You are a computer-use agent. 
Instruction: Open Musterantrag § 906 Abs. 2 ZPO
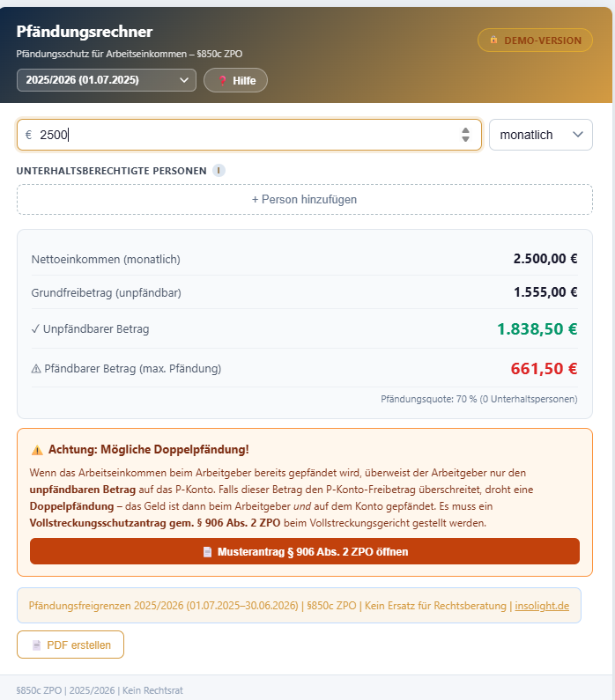[x=305, y=551]
